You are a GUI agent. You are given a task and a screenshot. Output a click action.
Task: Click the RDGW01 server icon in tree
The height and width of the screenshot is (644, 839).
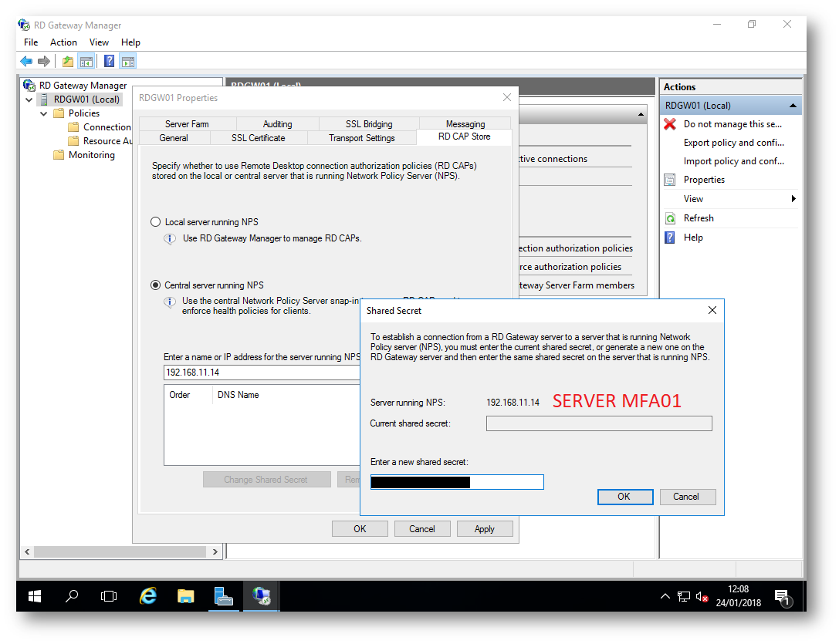click(x=45, y=99)
